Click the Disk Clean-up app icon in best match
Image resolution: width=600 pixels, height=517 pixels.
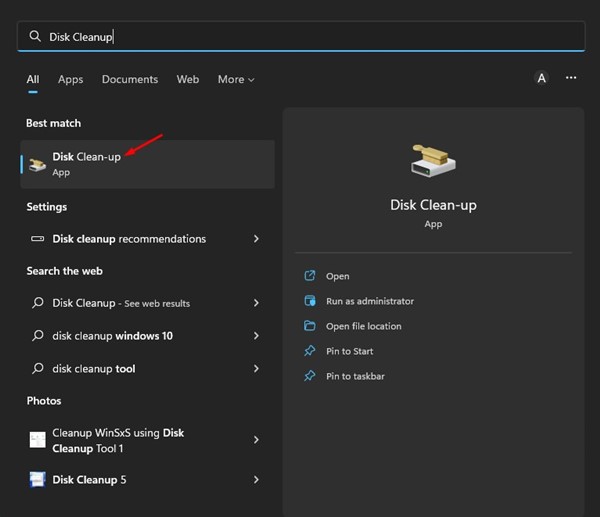37,164
